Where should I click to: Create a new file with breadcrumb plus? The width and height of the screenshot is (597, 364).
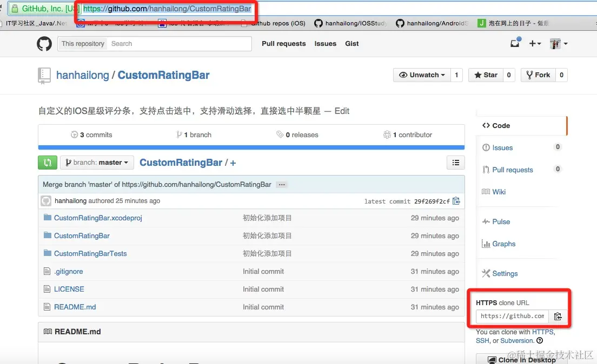[233, 163]
